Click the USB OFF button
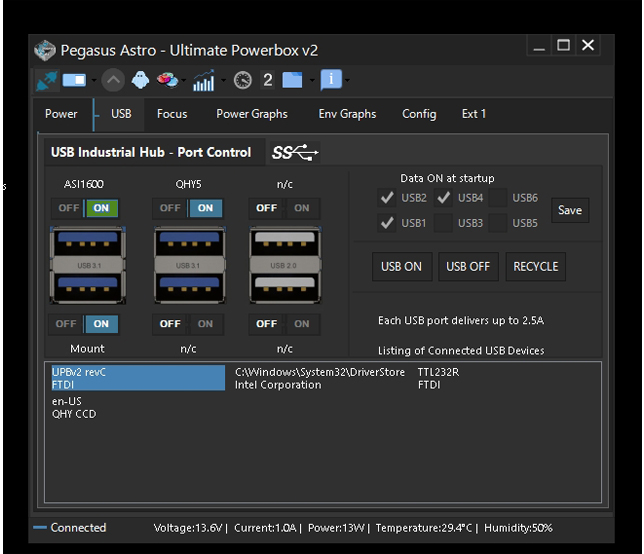644x554 pixels. pyautogui.click(x=468, y=267)
